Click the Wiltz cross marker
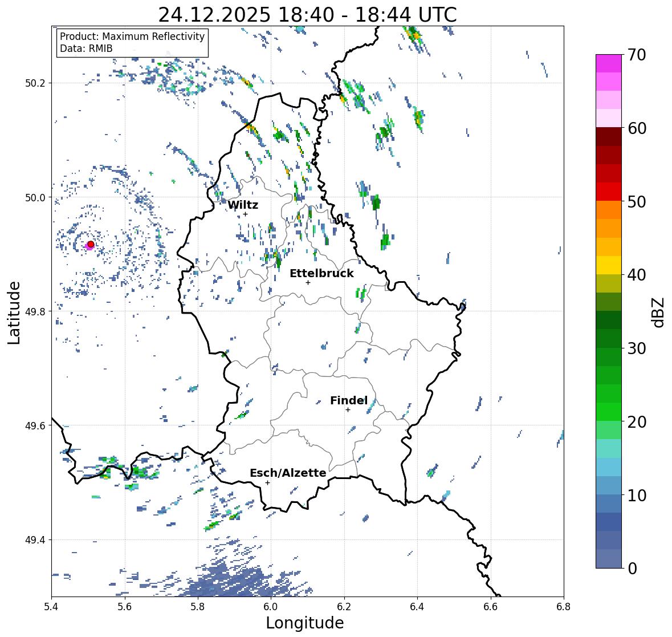Screen dimensions: 672x637 coord(245,214)
